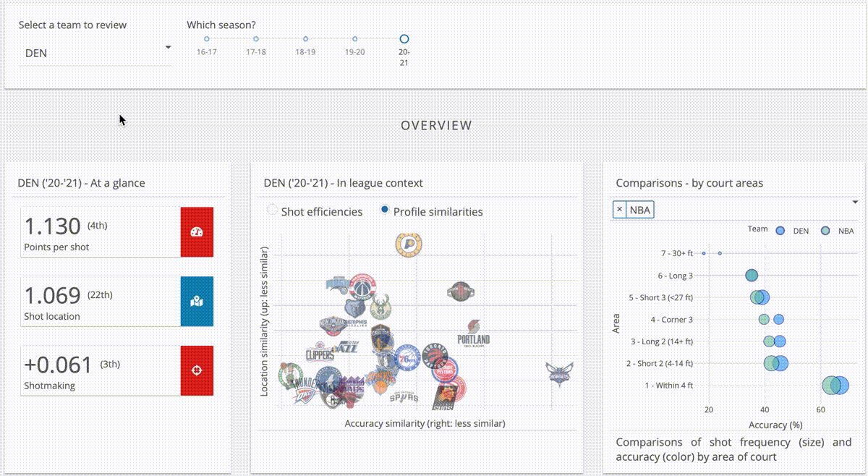
Task: Open the team selection dropdown showing DEN
Action: pyautogui.click(x=95, y=53)
